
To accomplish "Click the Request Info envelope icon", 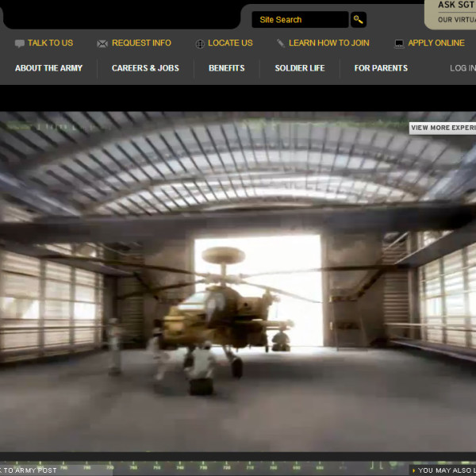I will (102, 44).
